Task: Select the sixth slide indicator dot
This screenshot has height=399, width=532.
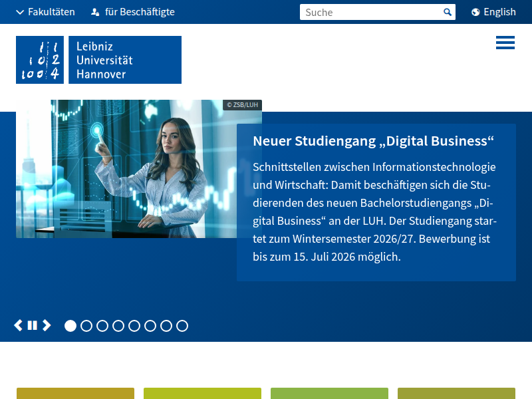Action: (x=150, y=326)
